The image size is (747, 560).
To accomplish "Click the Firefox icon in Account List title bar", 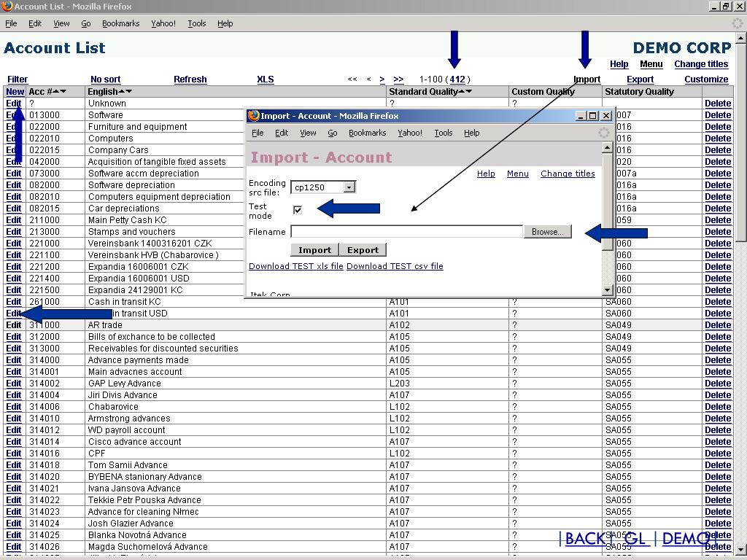I will 7,6.
